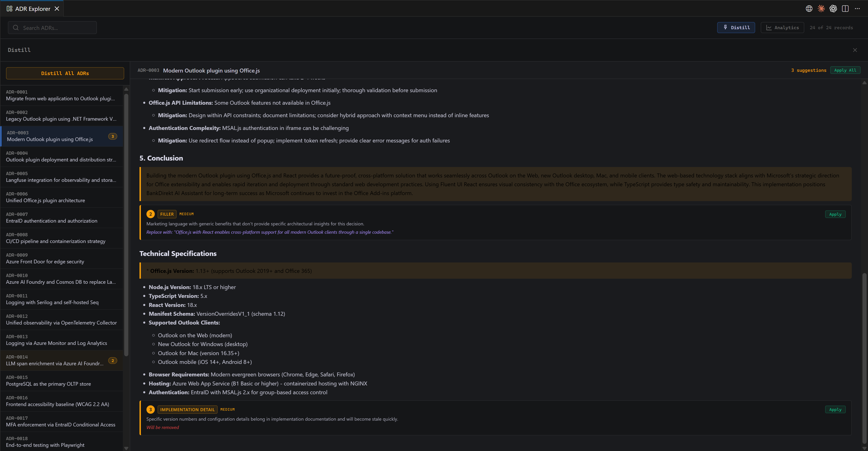Open the orange starburst Claude icon
The image size is (868, 451).
tap(821, 9)
